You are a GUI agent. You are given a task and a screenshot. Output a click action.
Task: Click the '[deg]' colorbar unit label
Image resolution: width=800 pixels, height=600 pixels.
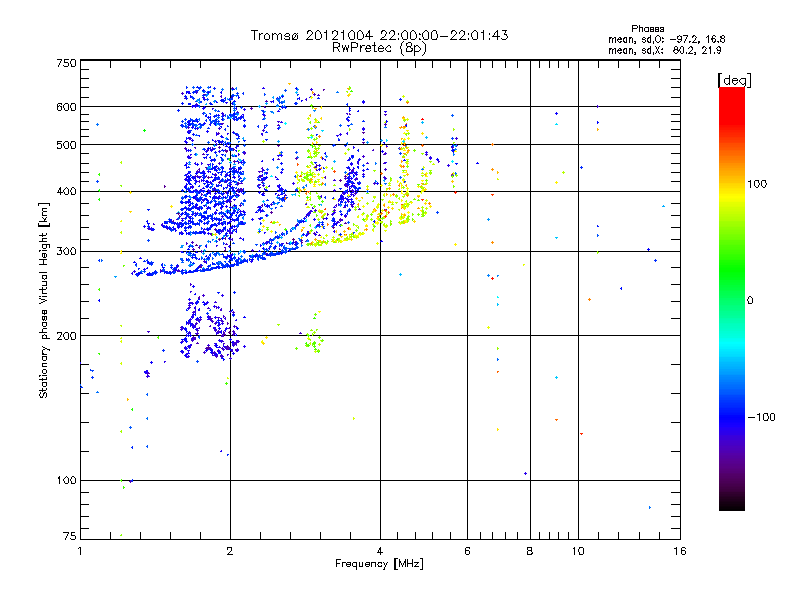click(x=734, y=80)
